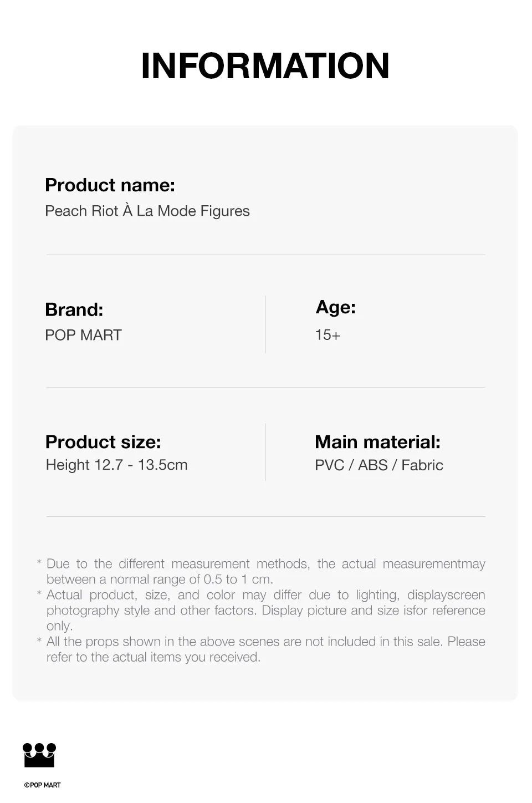Click the POP MART crown logo icon
Screen dimensions: 532x803
[39, 755]
